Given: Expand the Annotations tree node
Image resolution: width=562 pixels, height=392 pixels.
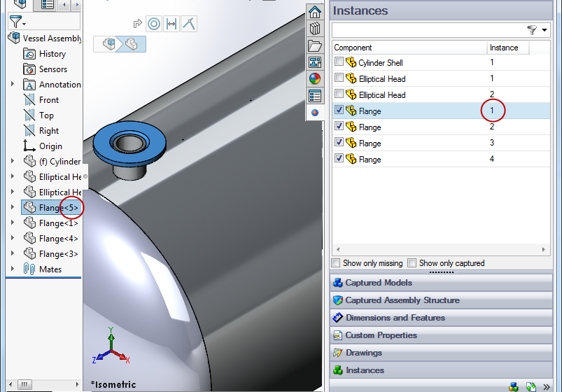Looking at the screenshot, I should [13, 85].
